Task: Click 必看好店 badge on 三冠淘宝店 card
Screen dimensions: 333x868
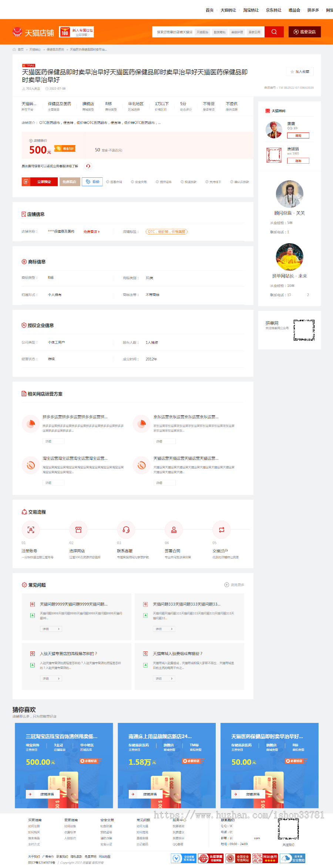Action: [x=90, y=761]
